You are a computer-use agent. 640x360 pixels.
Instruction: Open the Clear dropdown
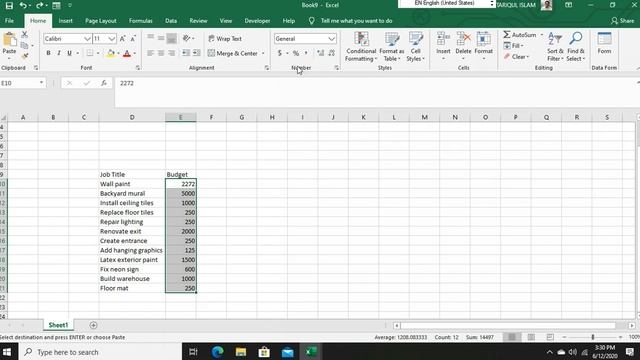point(516,57)
